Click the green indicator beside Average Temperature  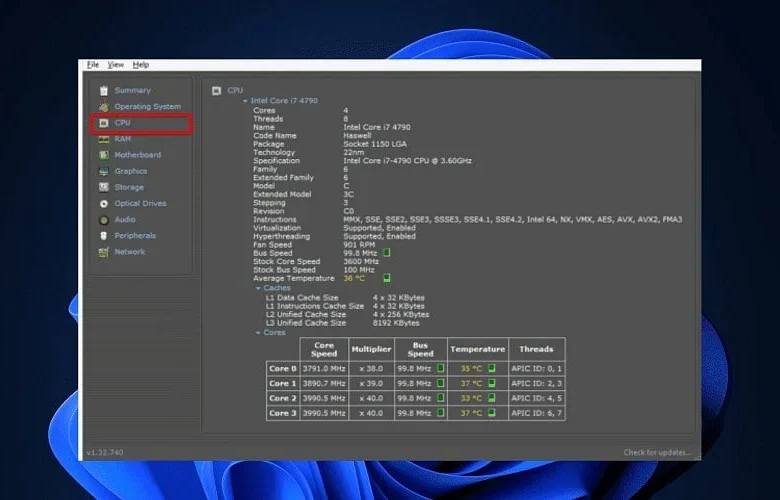click(387, 278)
